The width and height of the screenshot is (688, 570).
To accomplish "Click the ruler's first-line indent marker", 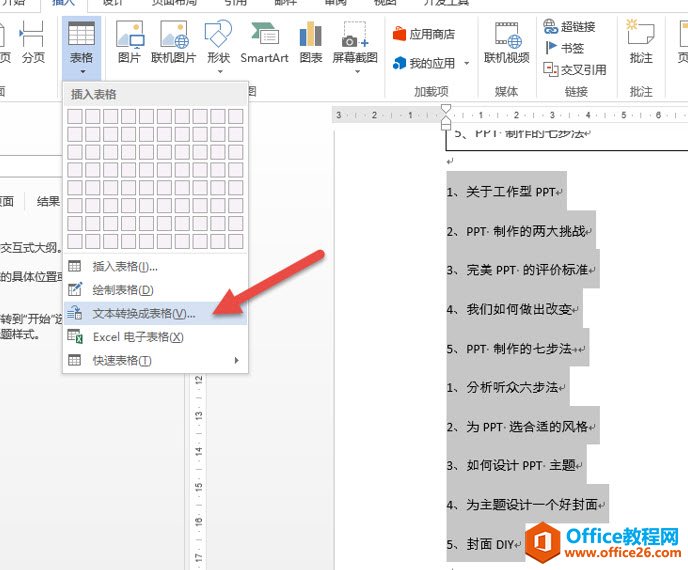I will (x=446, y=108).
